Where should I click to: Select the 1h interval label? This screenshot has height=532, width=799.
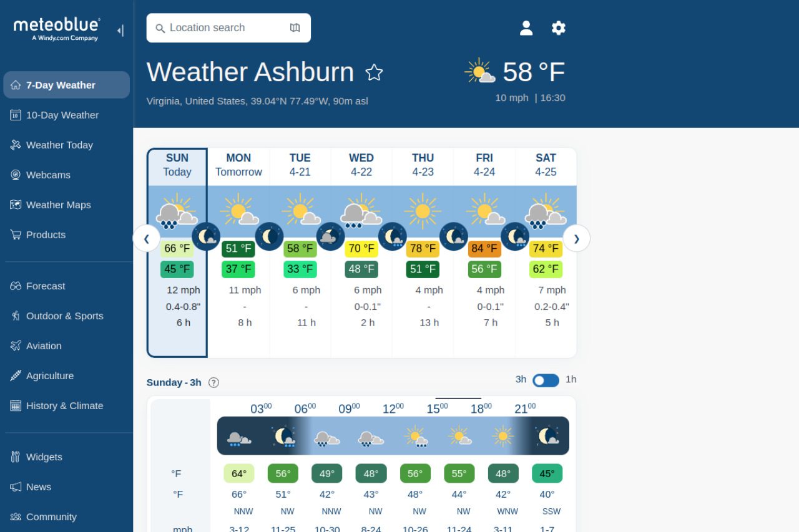click(x=571, y=379)
